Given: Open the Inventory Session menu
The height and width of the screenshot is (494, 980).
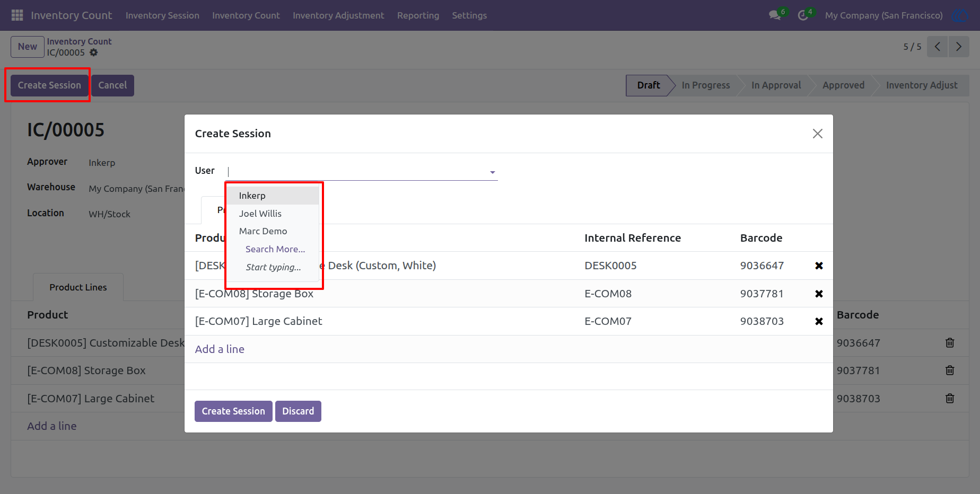Looking at the screenshot, I should [x=162, y=15].
